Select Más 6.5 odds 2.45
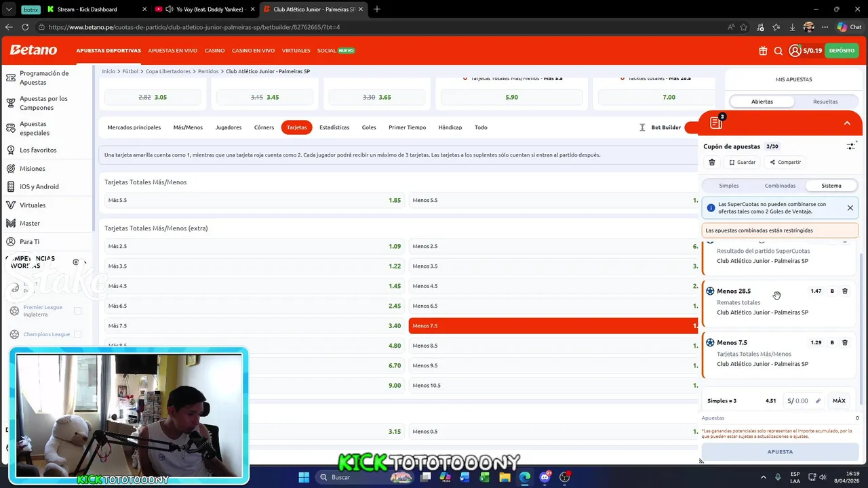The width and height of the screenshot is (868, 488). click(254, 306)
